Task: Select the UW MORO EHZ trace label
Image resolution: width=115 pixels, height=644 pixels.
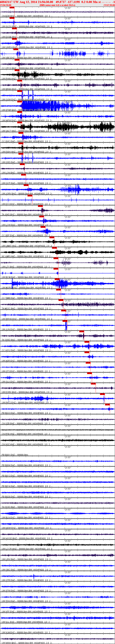Action: (27, 288)
